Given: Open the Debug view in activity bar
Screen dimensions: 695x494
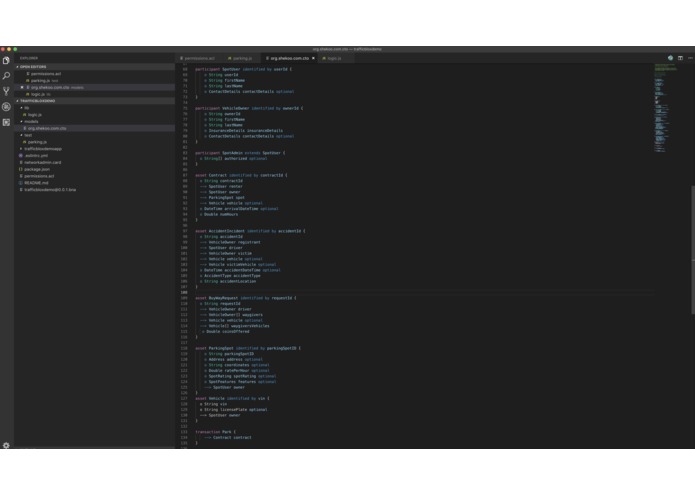Looking at the screenshot, I should pos(6,107).
